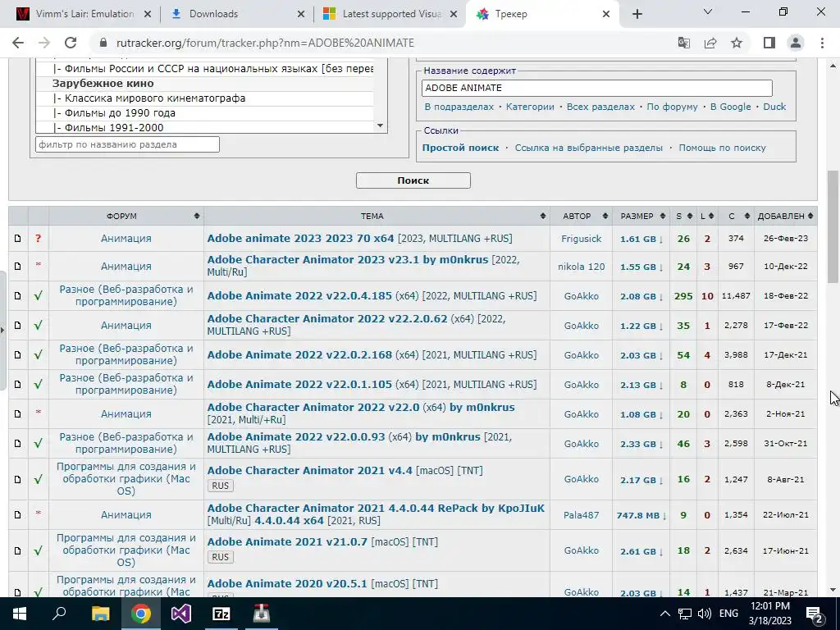Open the Chrome profile avatar

[796, 43]
